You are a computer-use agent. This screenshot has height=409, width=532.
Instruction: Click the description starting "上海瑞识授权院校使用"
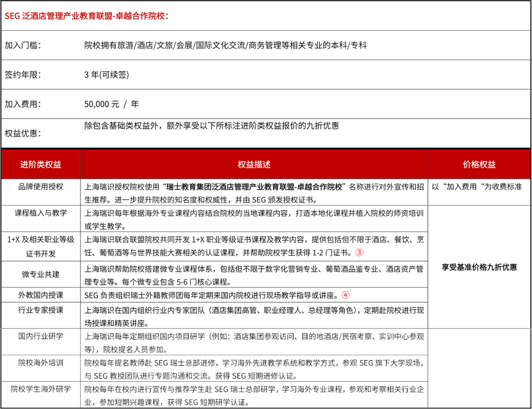click(x=254, y=193)
